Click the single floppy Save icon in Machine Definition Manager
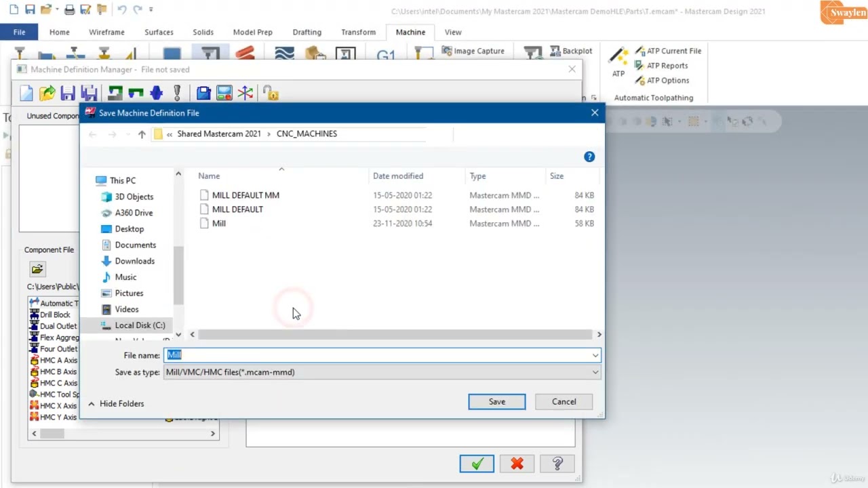The image size is (868, 488). point(68,93)
